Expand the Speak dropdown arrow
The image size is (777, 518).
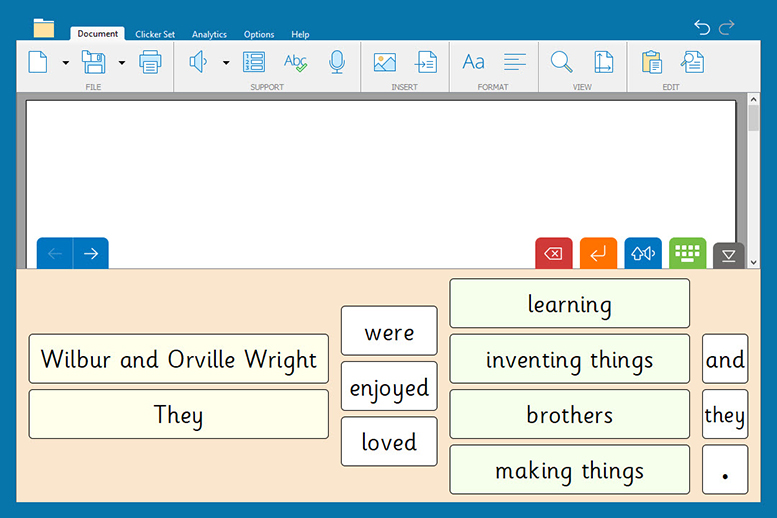[226, 63]
